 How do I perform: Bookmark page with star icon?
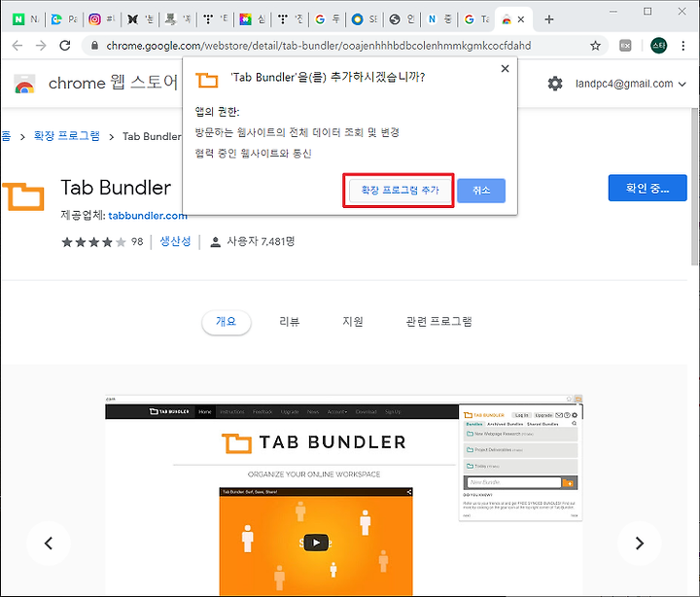click(x=595, y=46)
